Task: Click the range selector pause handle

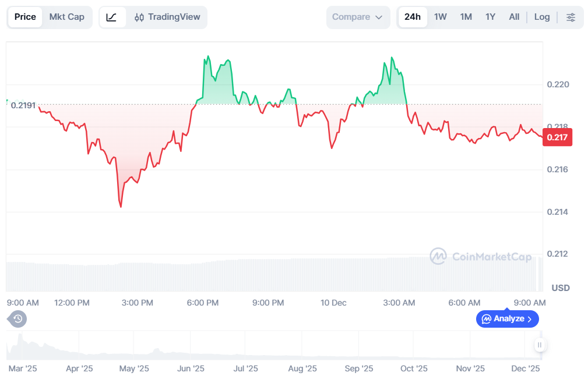Action: (540, 345)
